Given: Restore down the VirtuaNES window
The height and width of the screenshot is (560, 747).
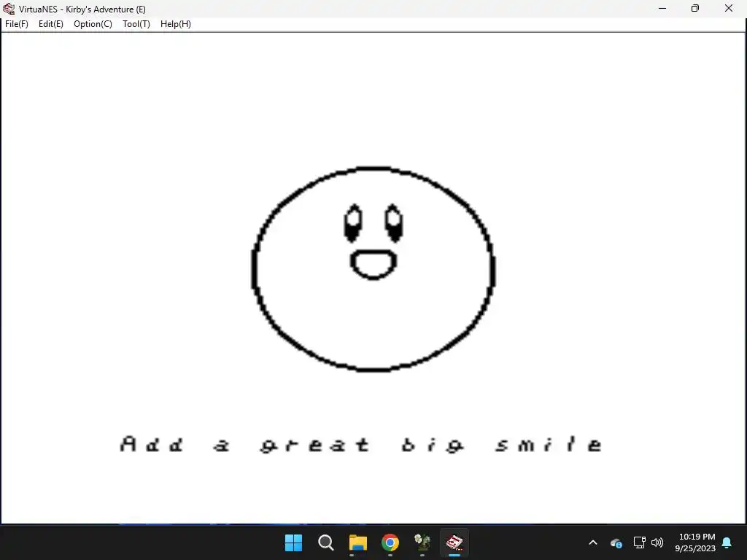Looking at the screenshot, I should (695, 9).
